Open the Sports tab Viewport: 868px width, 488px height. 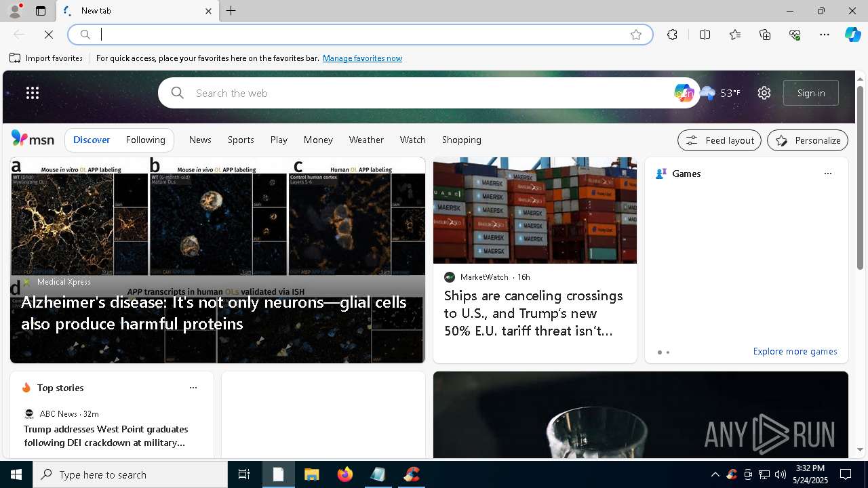241,140
